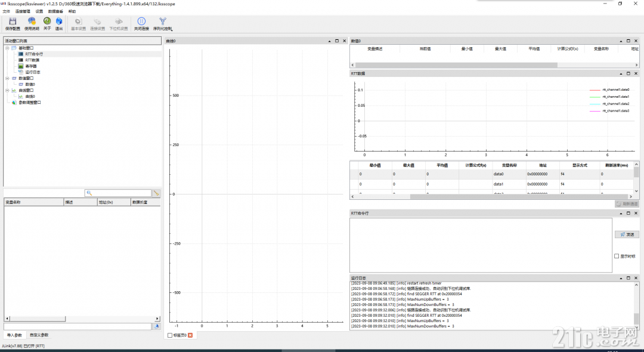
Task: Click the 变量名称 column header in the variable list
Action: [34, 202]
